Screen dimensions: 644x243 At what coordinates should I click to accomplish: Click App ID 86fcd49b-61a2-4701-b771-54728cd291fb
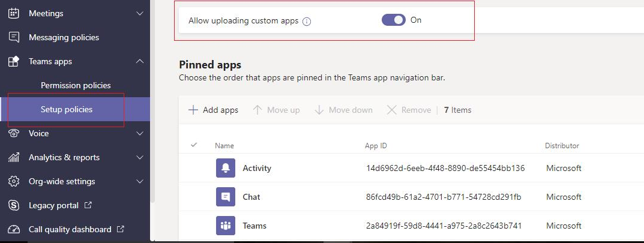444,197
